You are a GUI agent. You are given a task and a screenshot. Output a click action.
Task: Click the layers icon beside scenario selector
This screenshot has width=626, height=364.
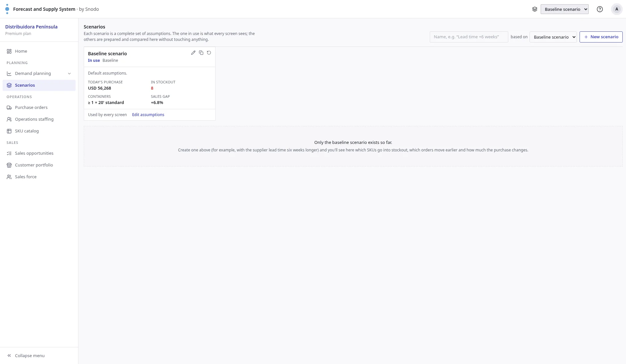535,9
